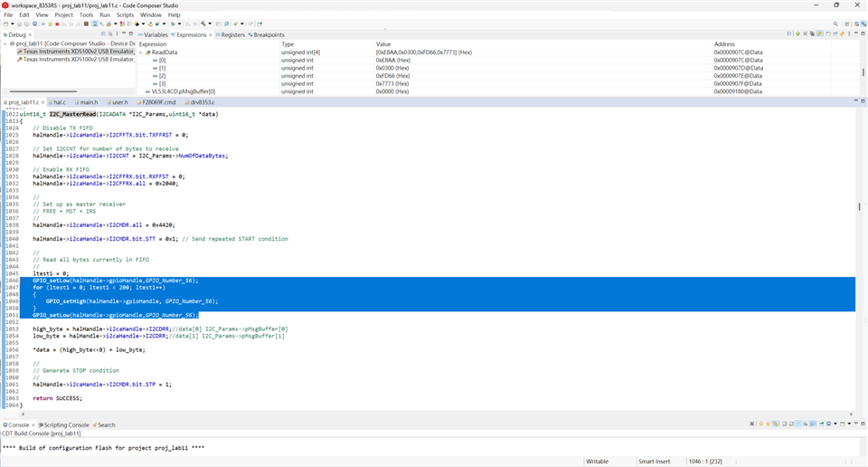Switch to the Breakpoints tab
This screenshot has width=868, height=467.
[266, 35]
